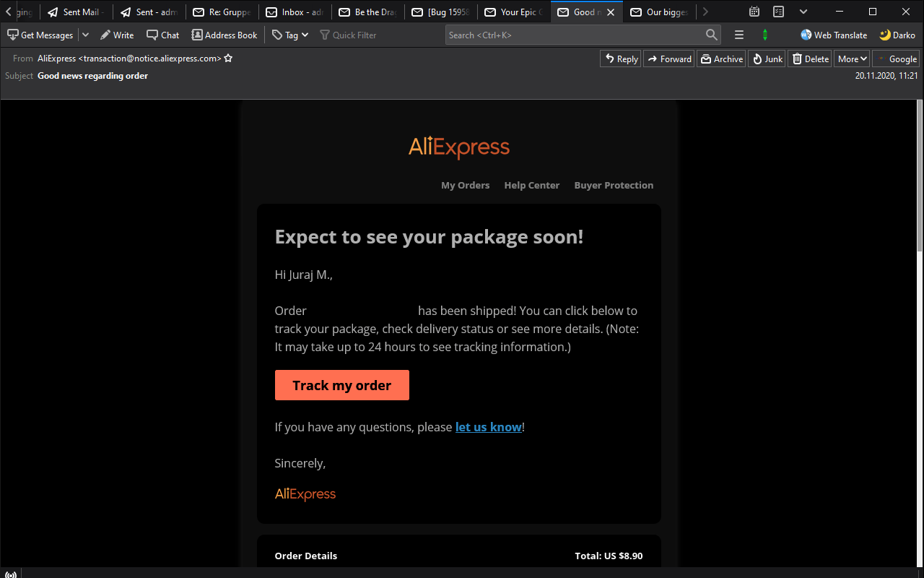This screenshot has width=924, height=578.
Task: Click the date '20.11.2020, 11:21'
Action: point(886,76)
